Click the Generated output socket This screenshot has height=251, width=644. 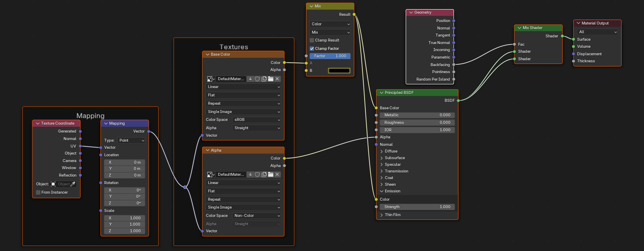(x=80, y=131)
